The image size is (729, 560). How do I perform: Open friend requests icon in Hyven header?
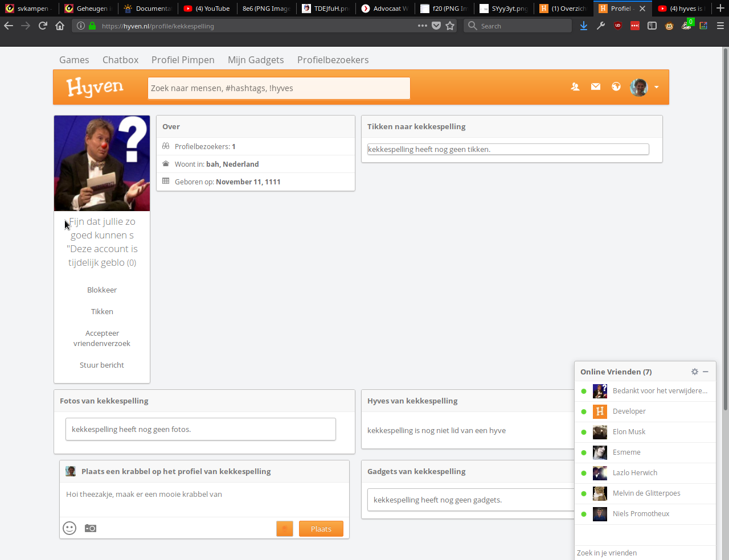click(x=575, y=87)
